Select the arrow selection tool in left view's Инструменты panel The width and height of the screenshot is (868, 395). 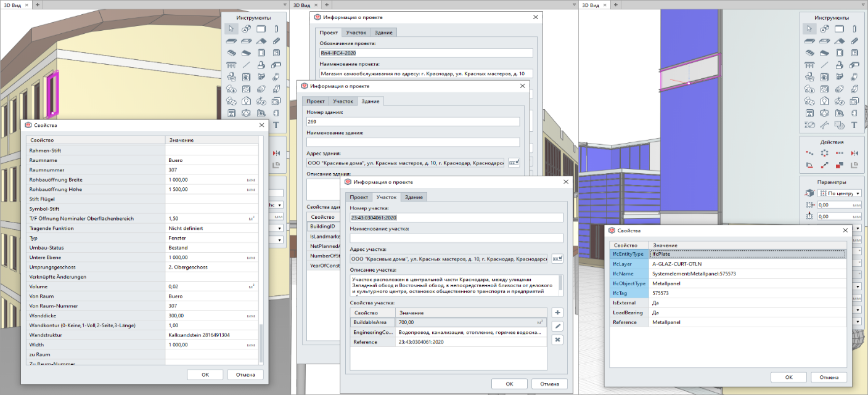point(231,28)
